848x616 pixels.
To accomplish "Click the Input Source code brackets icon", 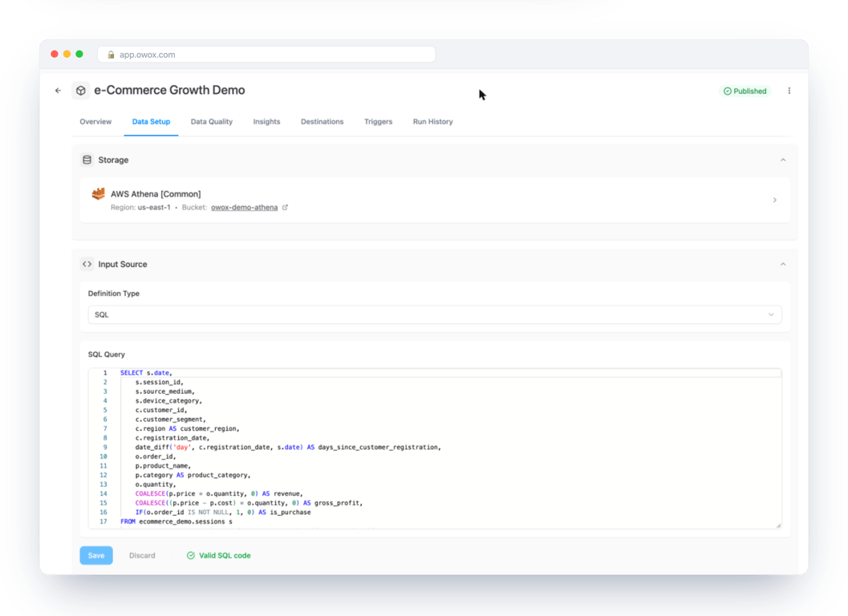I will click(x=87, y=264).
